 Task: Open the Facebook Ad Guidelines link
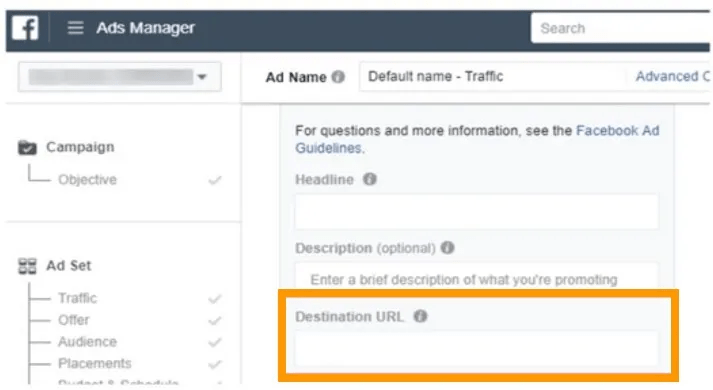pos(477,139)
